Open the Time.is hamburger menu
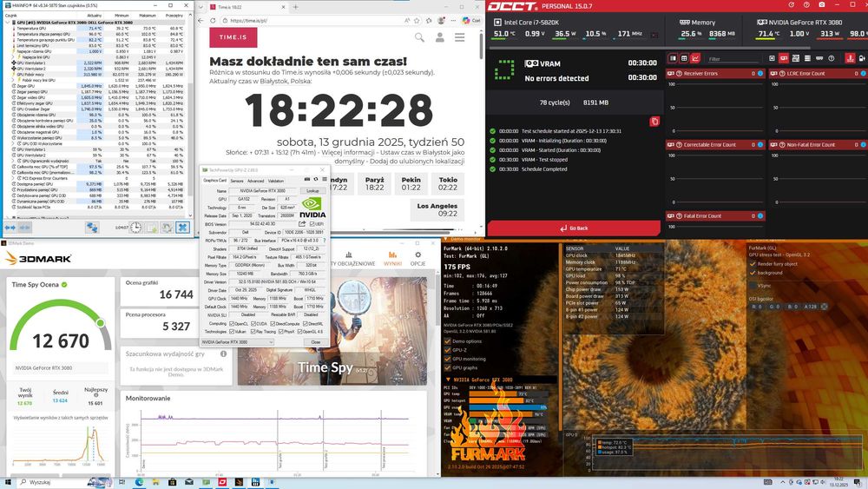 pos(459,37)
